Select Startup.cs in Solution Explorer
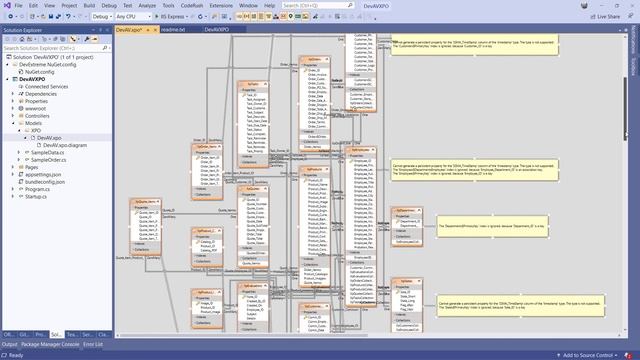The image size is (640, 360). [36, 197]
